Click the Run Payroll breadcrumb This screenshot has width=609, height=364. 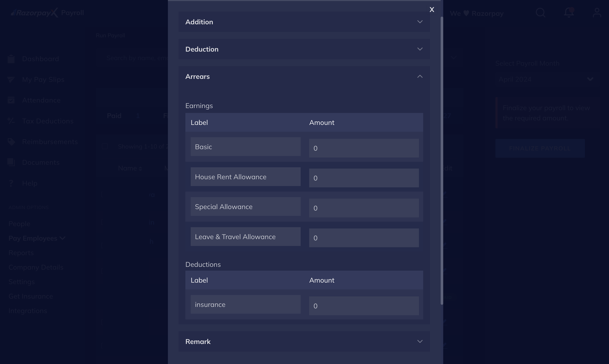[x=110, y=35]
